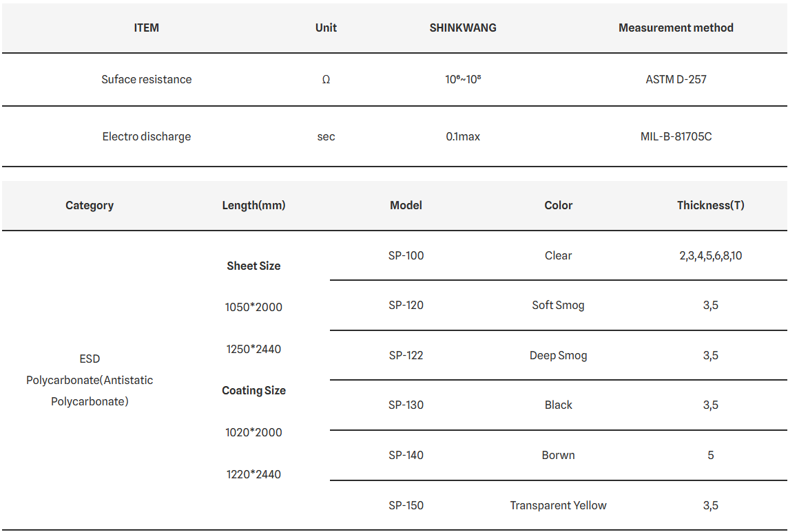Click the Thickness(T) column header

(x=710, y=206)
